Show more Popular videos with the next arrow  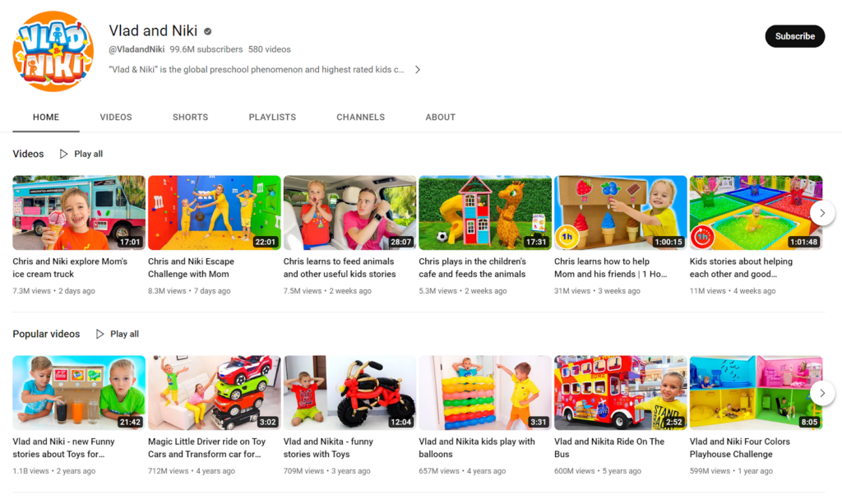pyautogui.click(x=822, y=394)
